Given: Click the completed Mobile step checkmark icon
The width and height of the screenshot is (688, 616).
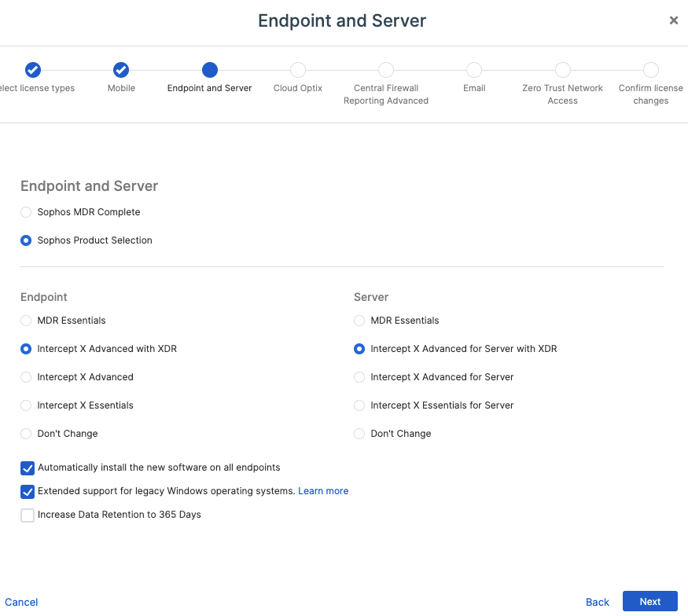Looking at the screenshot, I should coord(121,70).
